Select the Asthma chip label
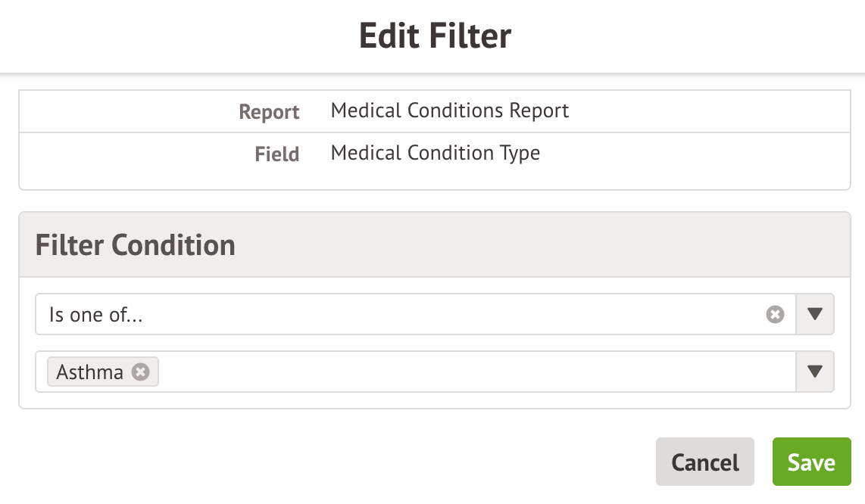Screen dimensions: 865x504 point(89,372)
